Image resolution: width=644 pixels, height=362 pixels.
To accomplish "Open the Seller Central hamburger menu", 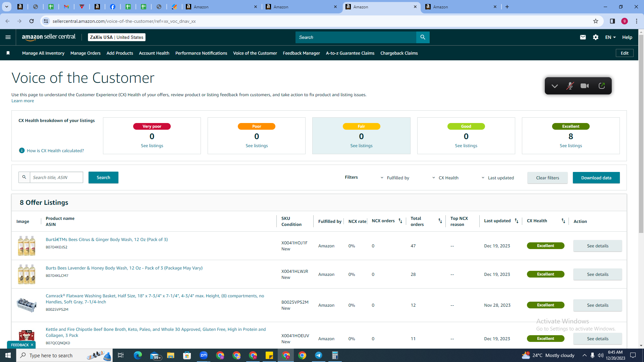I will click(x=8, y=37).
